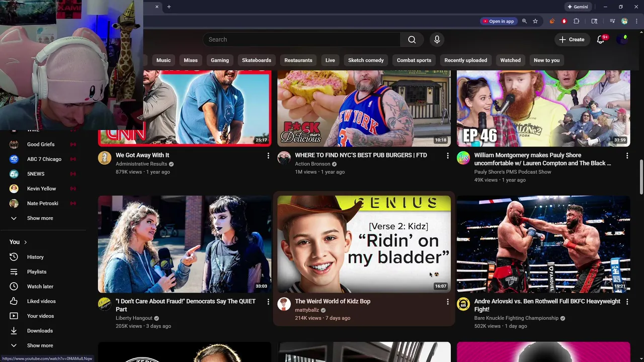Image resolution: width=644 pixels, height=362 pixels.
Task: Click Administrative Results channel avatar
Action: (x=105, y=158)
